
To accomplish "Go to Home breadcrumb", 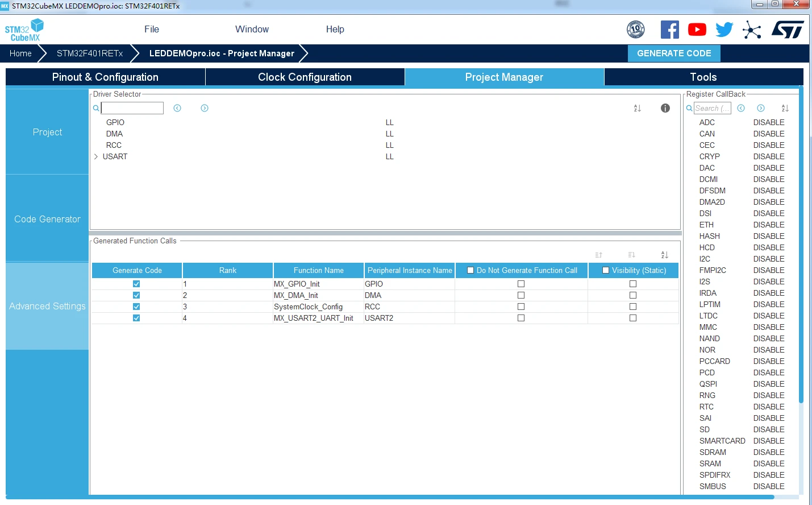I will pos(20,53).
